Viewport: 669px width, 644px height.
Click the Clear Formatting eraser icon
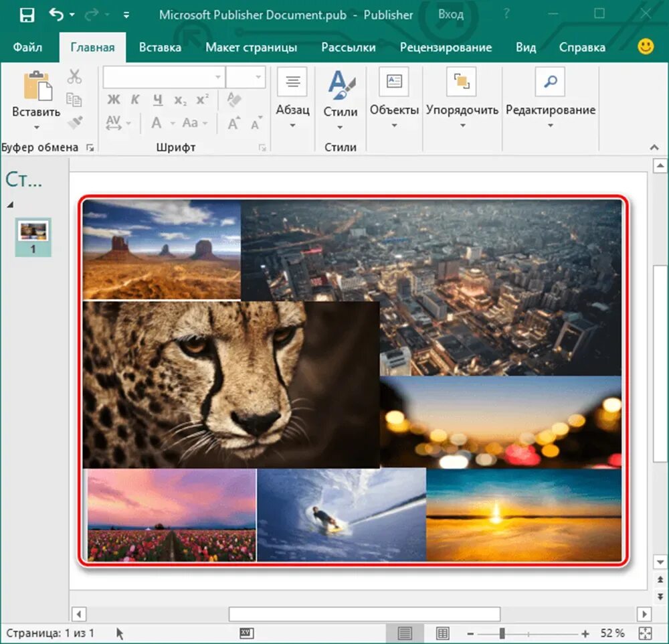(x=233, y=100)
